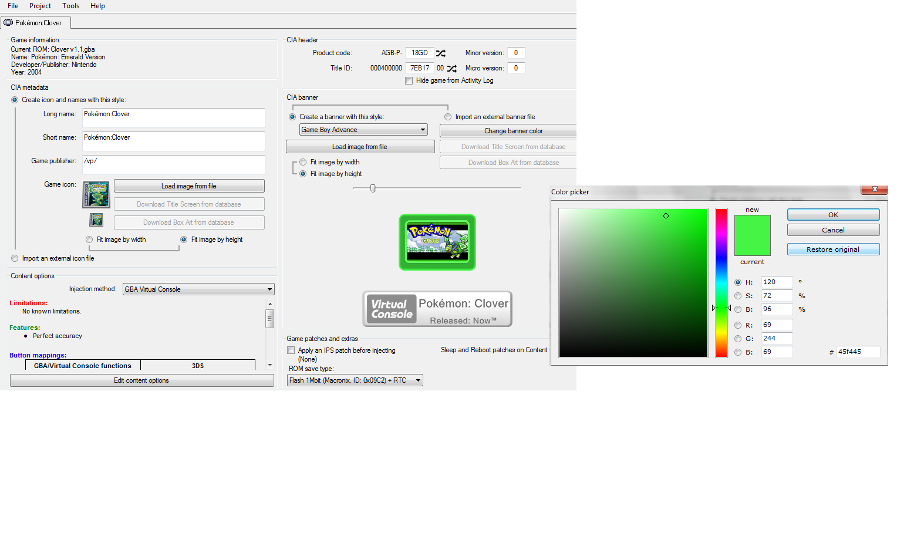Click the Pokémon banner preview image
Image resolution: width=924 pixels, height=560 pixels.
(437, 242)
